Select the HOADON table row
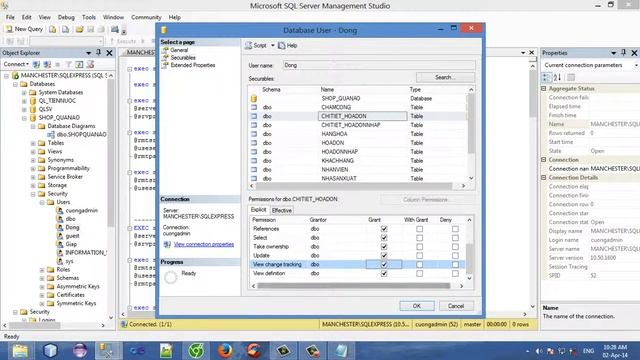Image resolution: width=640 pixels, height=360 pixels. tap(358, 143)
